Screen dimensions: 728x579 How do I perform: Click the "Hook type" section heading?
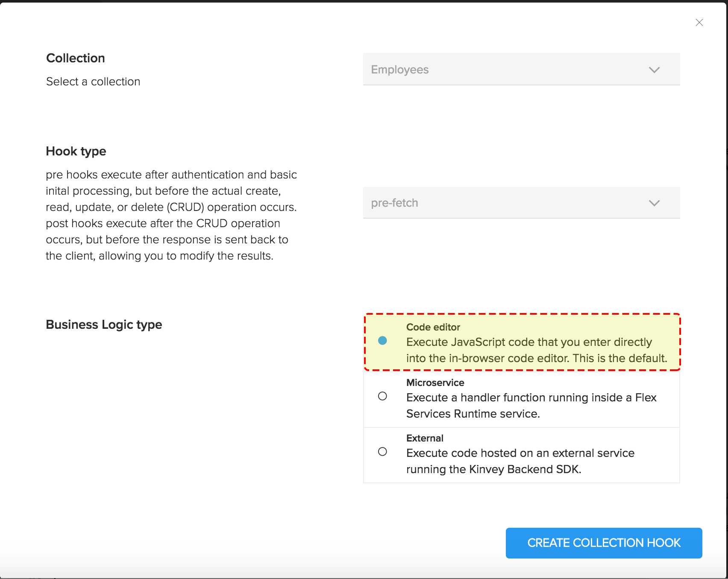point(76,151)
